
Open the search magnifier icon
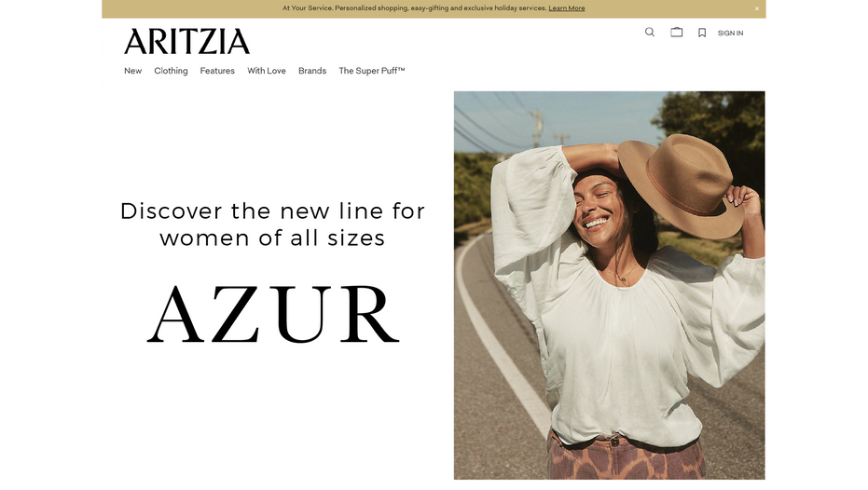click(x=649, y=32)
